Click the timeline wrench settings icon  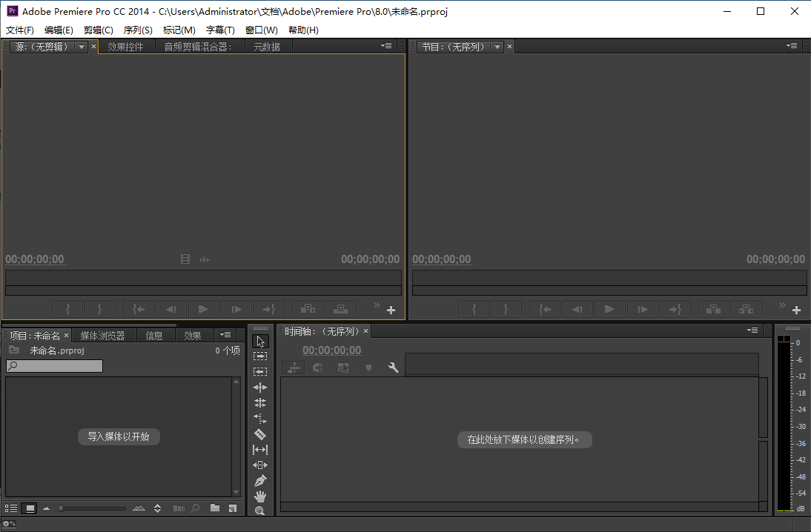393,368
